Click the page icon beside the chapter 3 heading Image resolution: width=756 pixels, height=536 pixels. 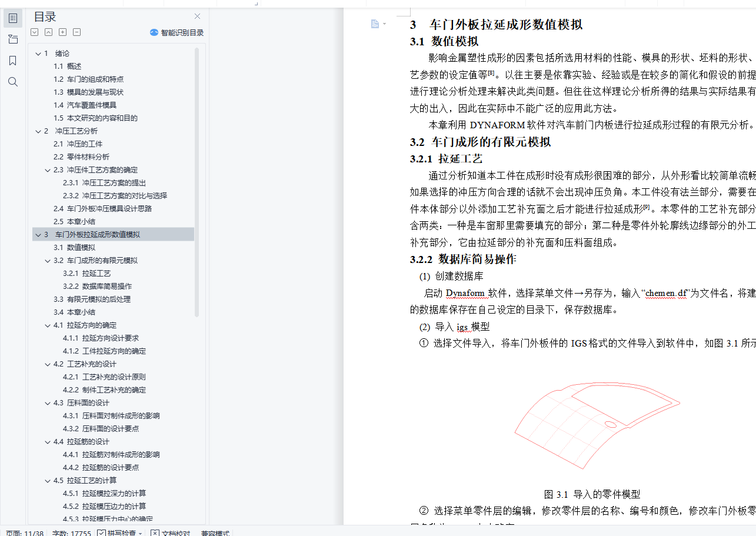(375, 24)
